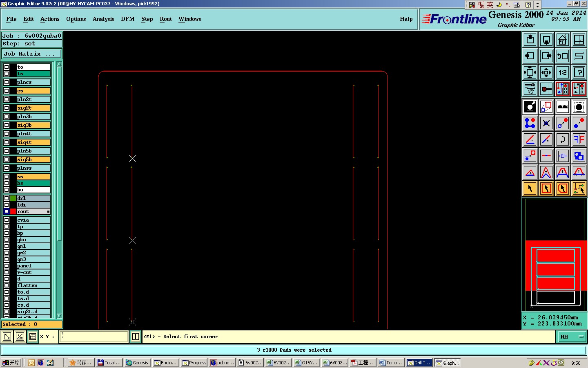Viewport: 588px width, 368px height.
Task: Select the flatten layer name
Action: click(33, 285)
